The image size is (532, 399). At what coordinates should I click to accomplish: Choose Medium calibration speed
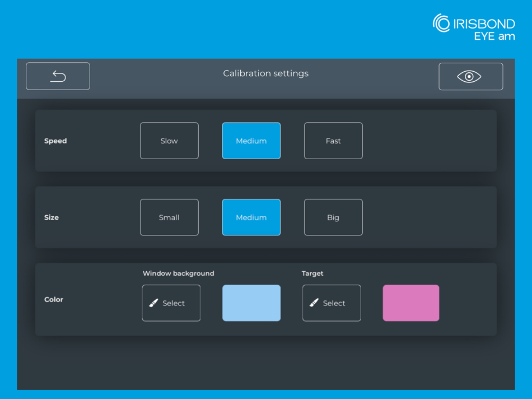(251, 141)
